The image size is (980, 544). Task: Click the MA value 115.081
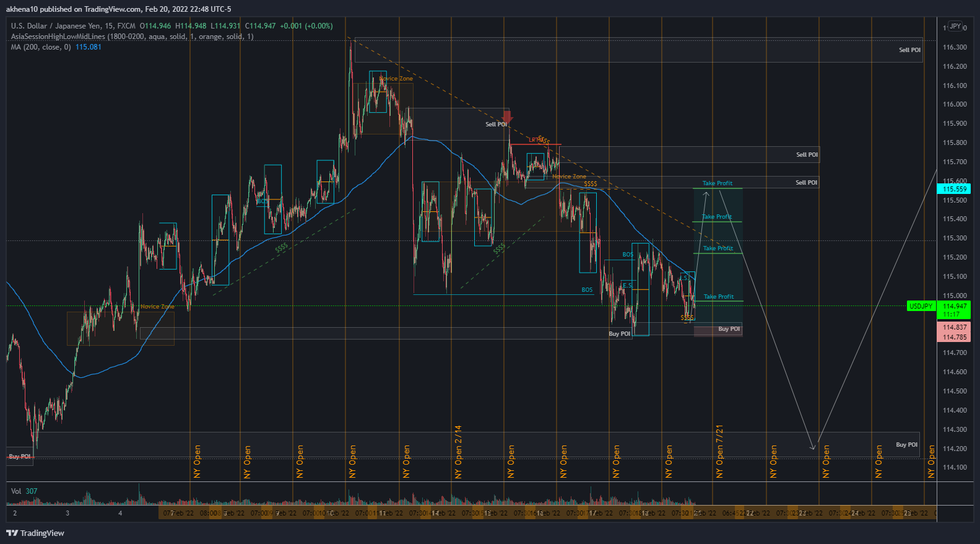click(x=89, y=47)
